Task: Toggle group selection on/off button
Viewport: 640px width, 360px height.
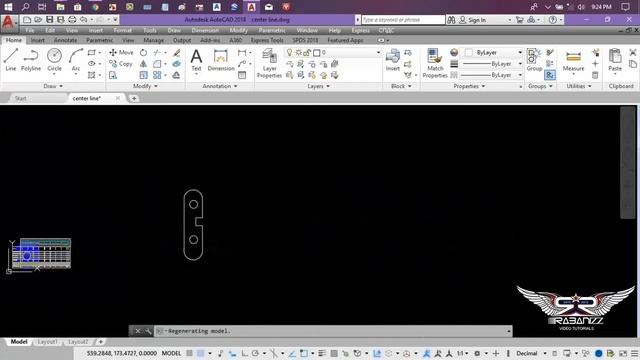Action: (550, 75)
